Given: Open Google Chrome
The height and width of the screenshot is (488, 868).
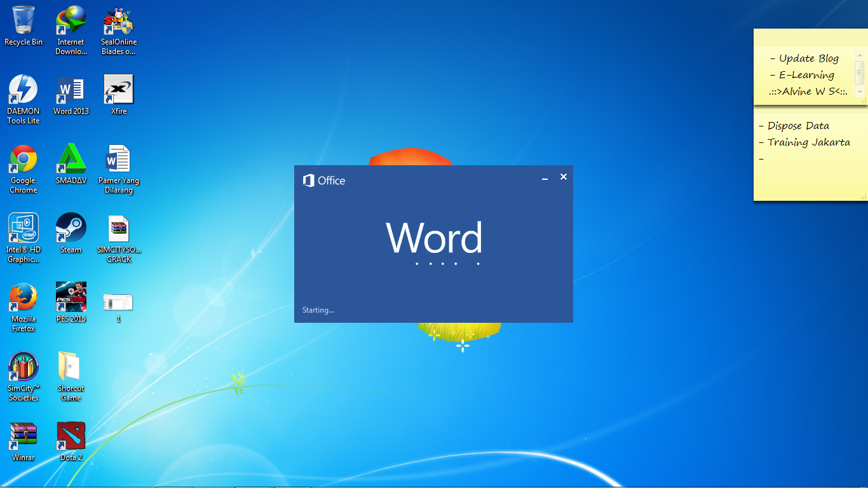Looking at the screenshot, I should tap(24, 162).
